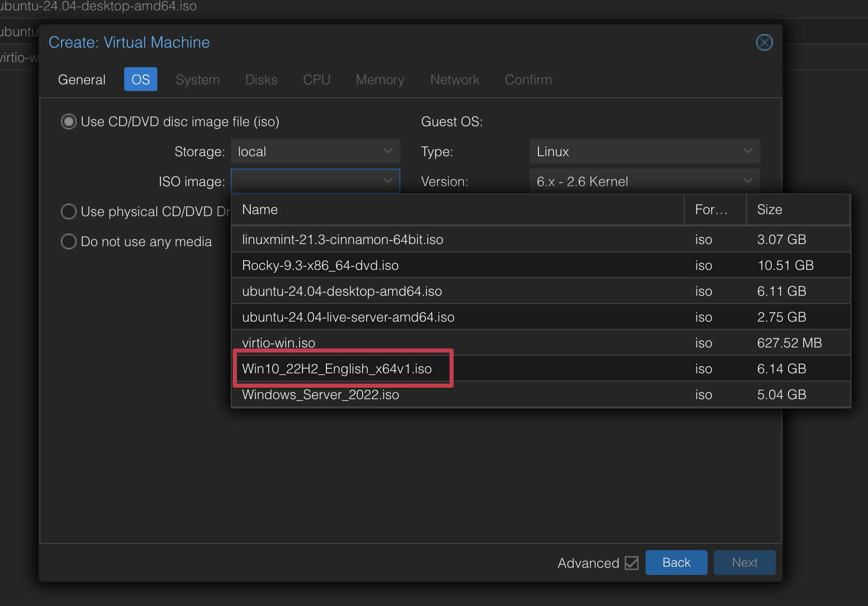Open the Network tab
The height and width of the screenshot is (606, 868).
coord(455,80)
